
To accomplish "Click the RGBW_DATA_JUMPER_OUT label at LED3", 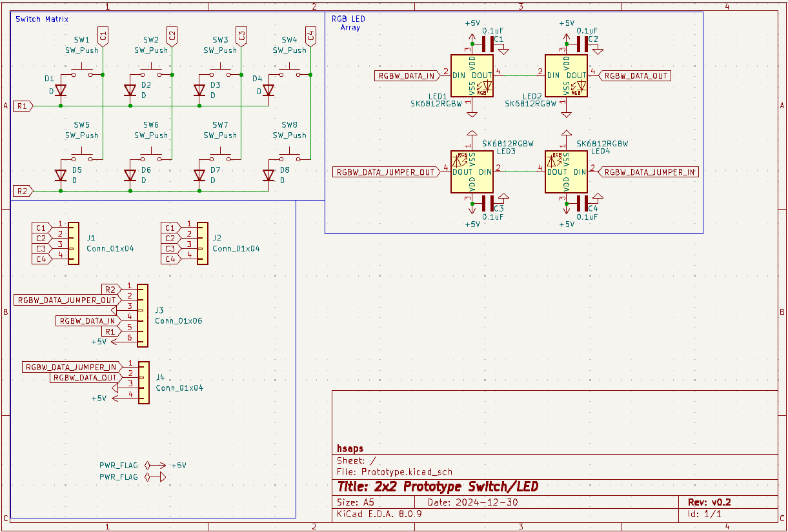I will 387,172.
